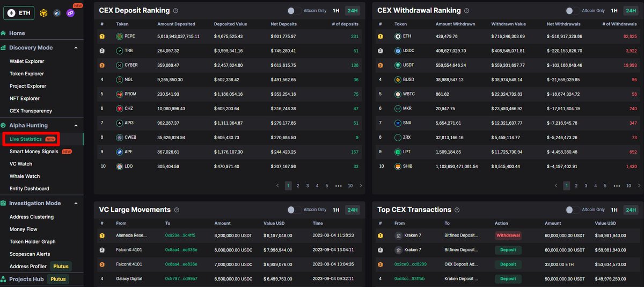The image size is (644, 287).
Task: Collapse the Alpha Hunting section
Action: [76, 126]
